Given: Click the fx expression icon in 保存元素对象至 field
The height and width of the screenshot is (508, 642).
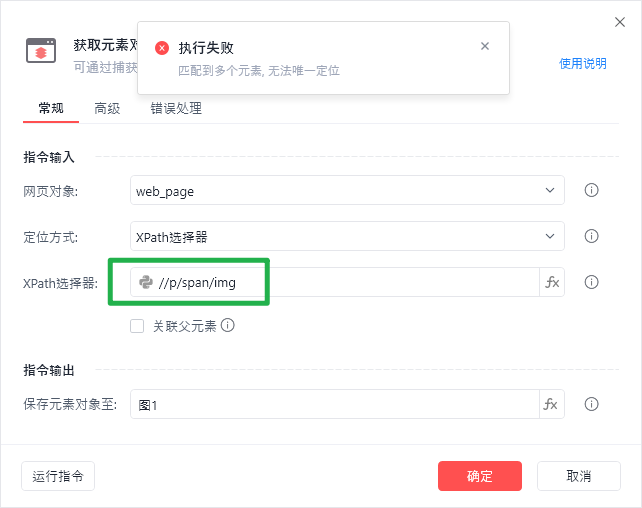Looking at the screenshot, I should tap(552, 404).
